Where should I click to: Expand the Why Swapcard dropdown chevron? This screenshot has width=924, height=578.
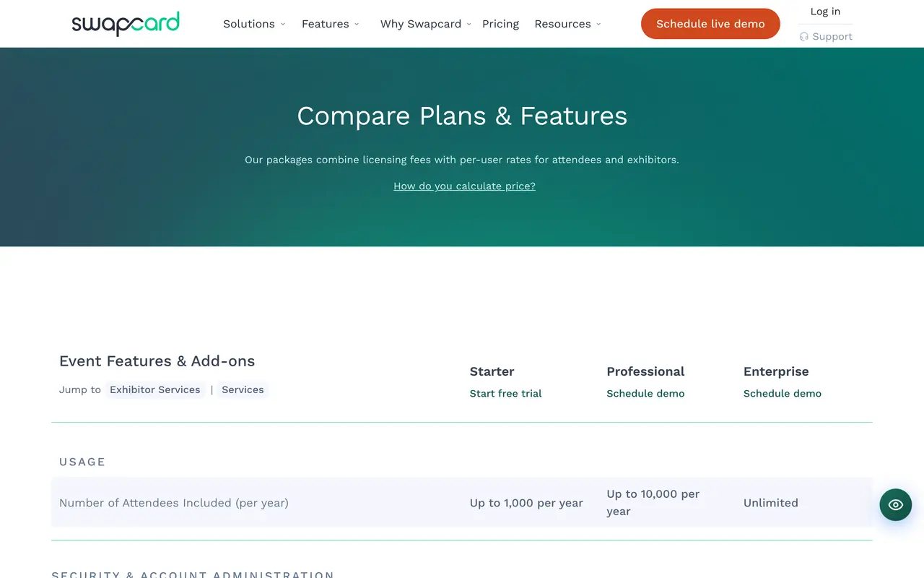point(468,25)
